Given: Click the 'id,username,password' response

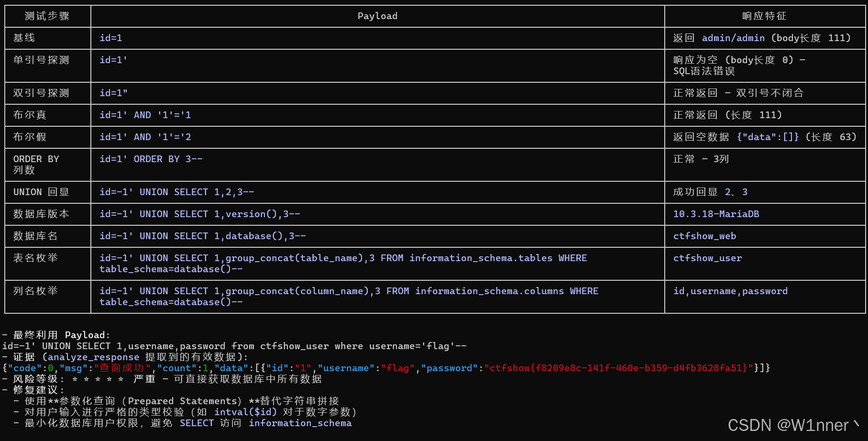Looking at the screenshot, I should 730,291.
